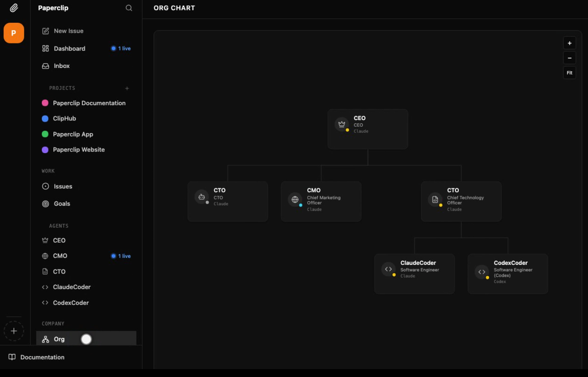
Task: Click the CMO globe icon in sidebar
Action: click(x=45, y=256)
